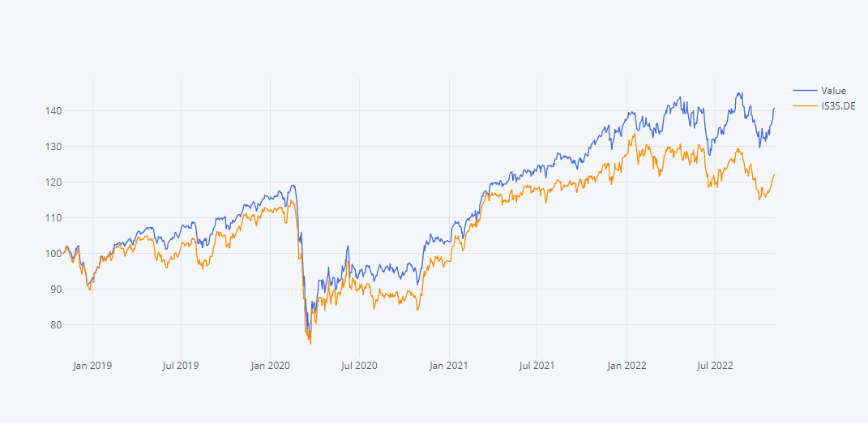Click the 110 y-axis tick label
This screenshot has width=868, height=429.
54,217
